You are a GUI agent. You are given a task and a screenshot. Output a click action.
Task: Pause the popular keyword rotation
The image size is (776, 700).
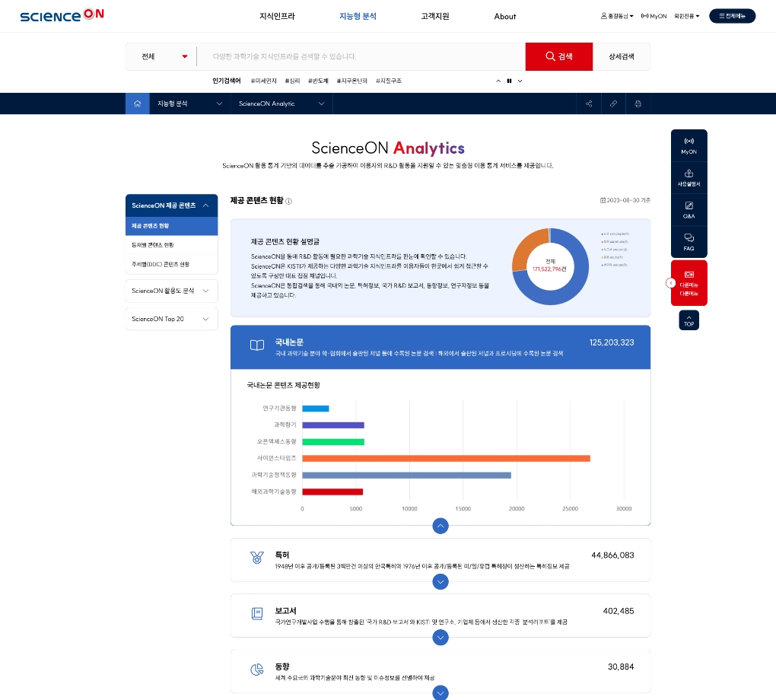point(509,81)
